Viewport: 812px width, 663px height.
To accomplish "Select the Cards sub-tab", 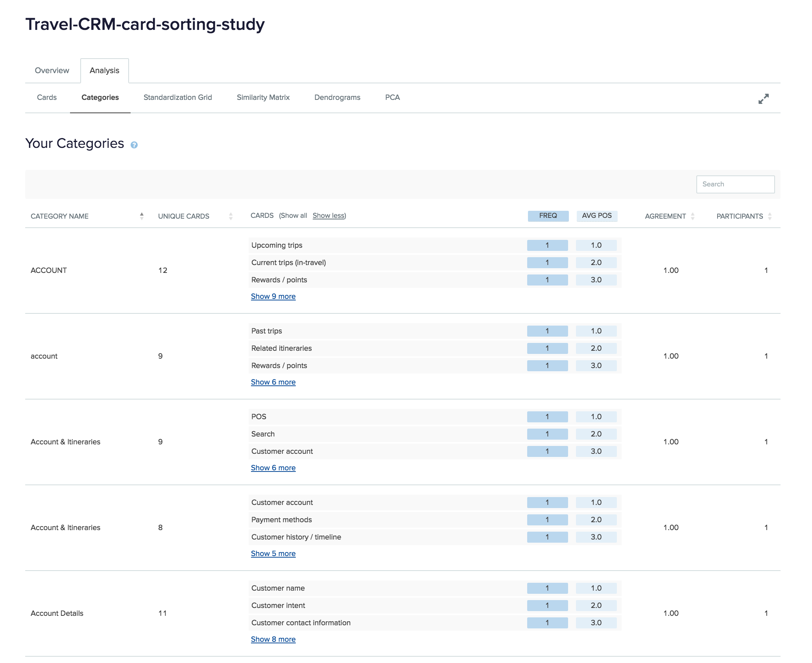I will (47, 98).
